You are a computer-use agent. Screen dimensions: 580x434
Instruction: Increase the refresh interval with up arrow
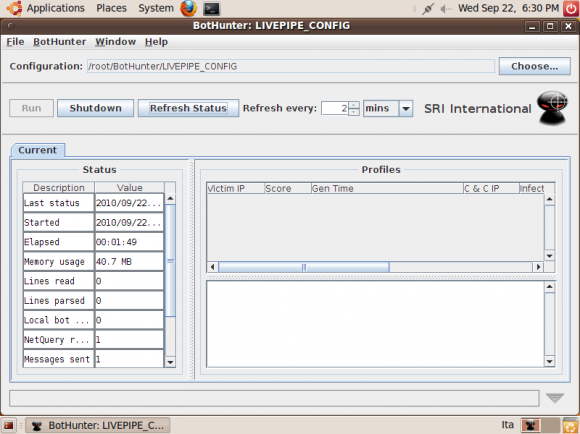pyautogui.click(x=354, y=105)
